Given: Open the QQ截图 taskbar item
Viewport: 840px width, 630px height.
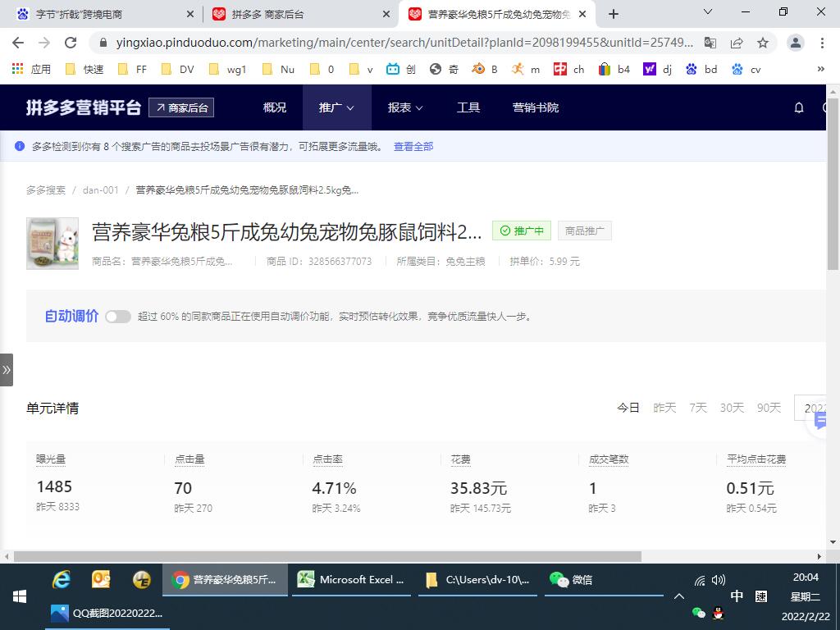Looking at the screenshot, I should tap(107, 613).
